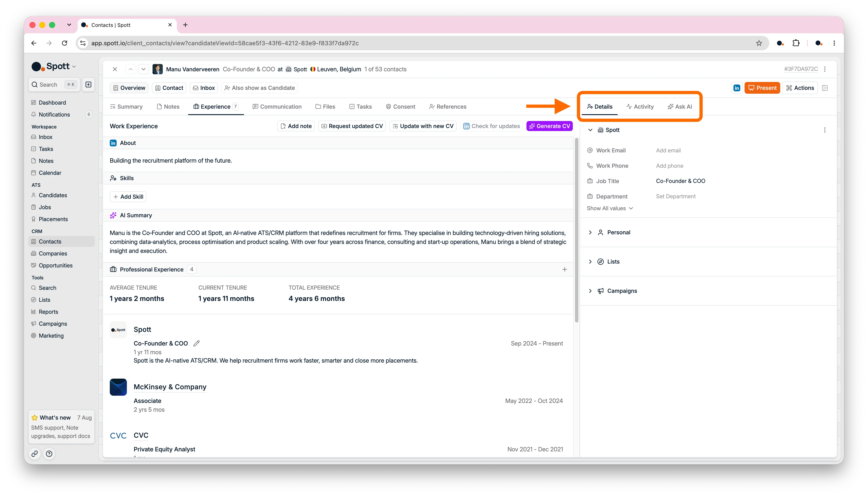Switch to the Ask AI tab
This screenshot has width=868, height=496.
click(680, 107)
